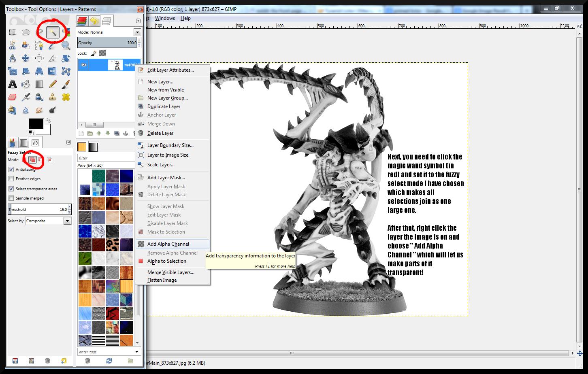
Task: Select the Text tool
Action: point(13,84)
